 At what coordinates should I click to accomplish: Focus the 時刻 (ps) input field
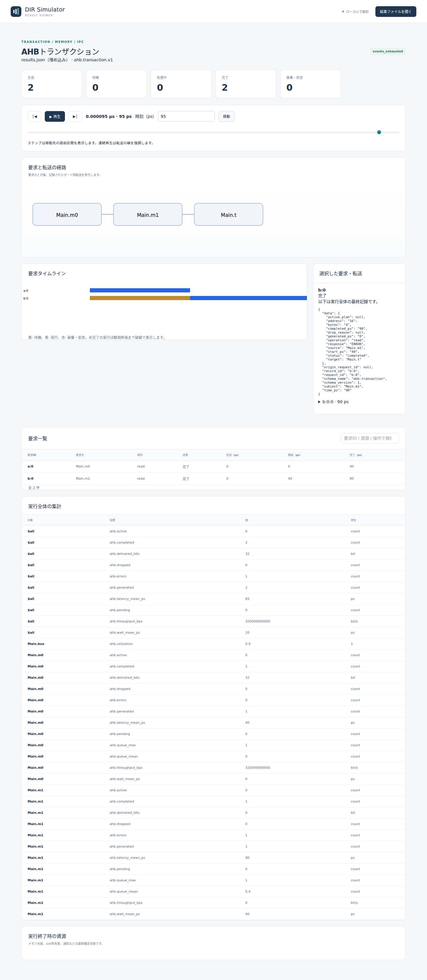pyautogui.click(x=186, y=116)
